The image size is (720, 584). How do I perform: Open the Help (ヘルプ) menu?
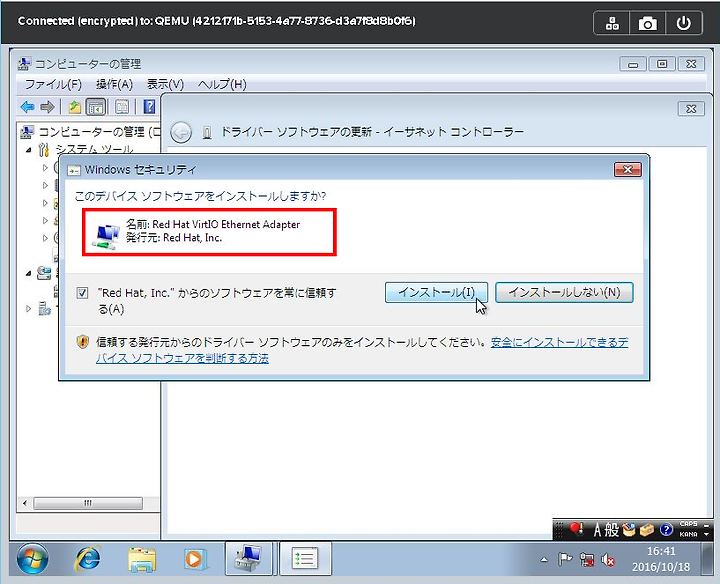click(x=222, y=84)
